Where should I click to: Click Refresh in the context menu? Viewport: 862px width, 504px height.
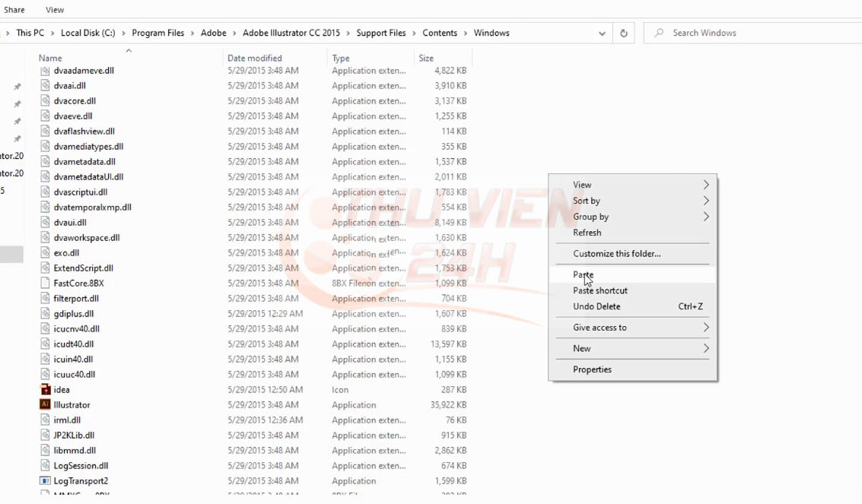tap(633, 233)
